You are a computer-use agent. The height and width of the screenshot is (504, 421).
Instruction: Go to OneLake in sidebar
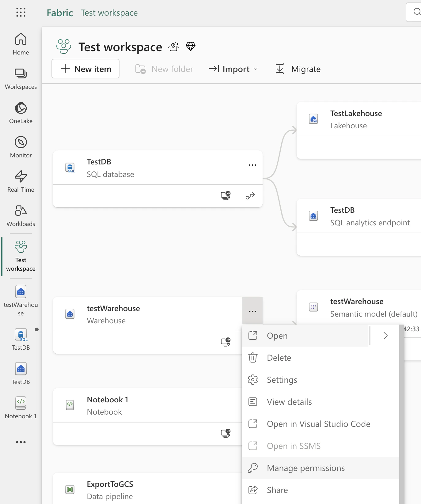[x=21, y=113]
